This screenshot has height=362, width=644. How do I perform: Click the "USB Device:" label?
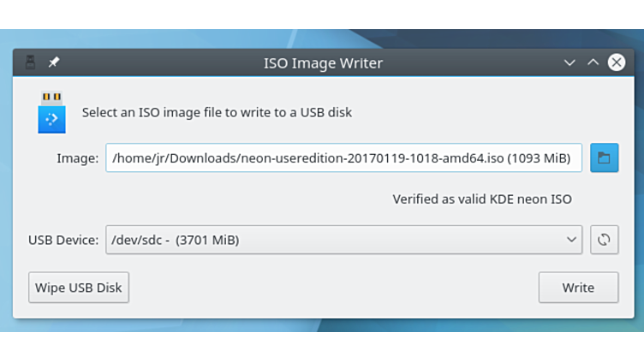click(x=63, y=240)
